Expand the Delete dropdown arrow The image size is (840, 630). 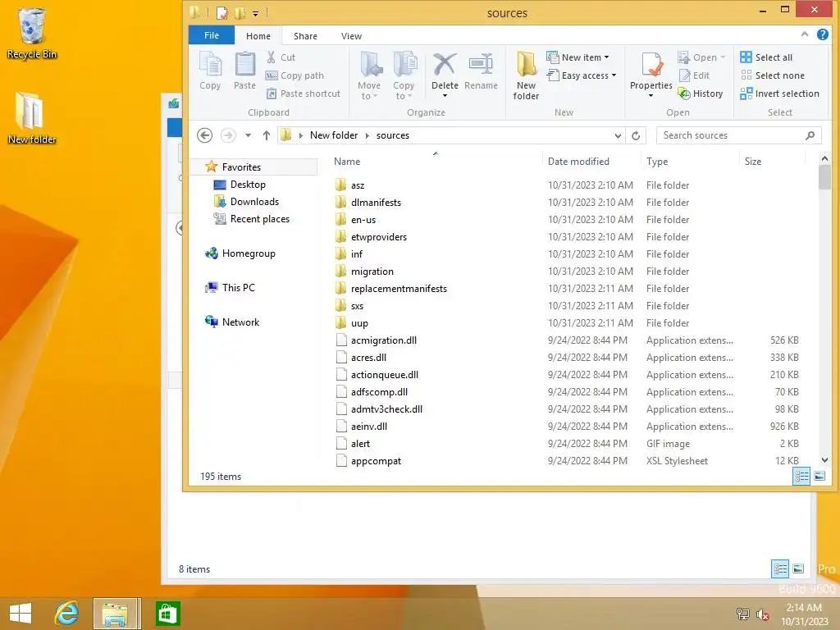pyautogui.click(x=445, y=96)
